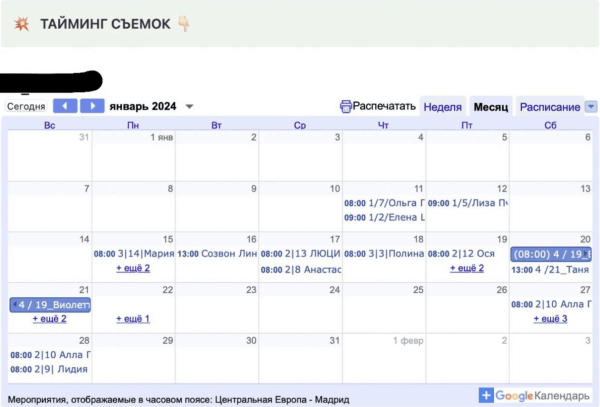Open the calendar options dropdown after Расписание
This screenshot has width=600, height=407.
[x=591, y=107]
